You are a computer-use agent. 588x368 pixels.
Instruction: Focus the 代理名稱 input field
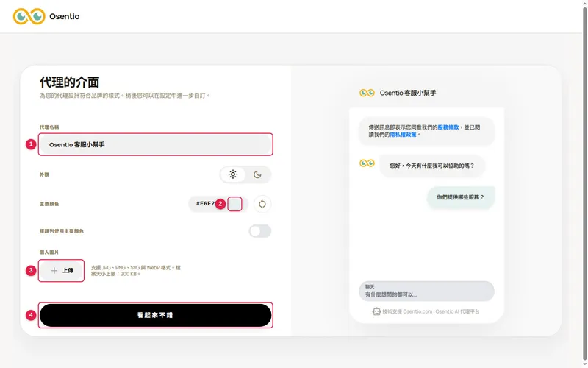[x=156, y=144]
